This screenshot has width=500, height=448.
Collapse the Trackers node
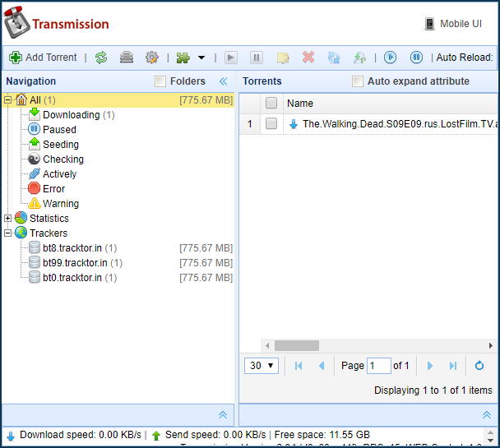coord(7,233)
